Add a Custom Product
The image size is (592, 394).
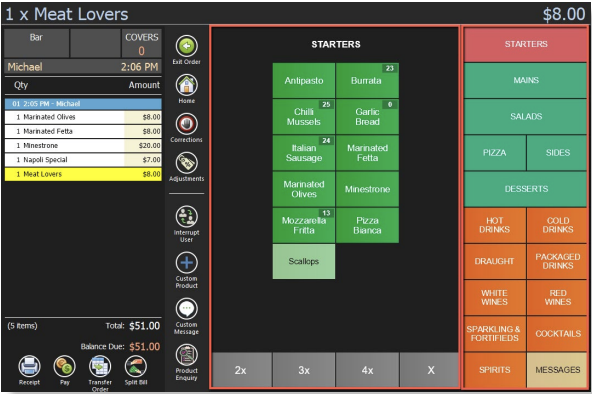[187, 263]
